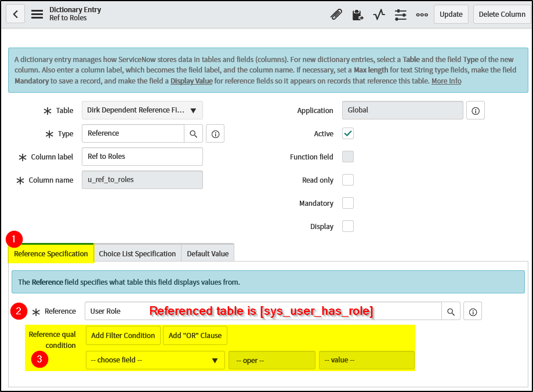This screenshot has width=533, height=392.
Task: Toggle the Function field checkbox
Action: (348, 157)
